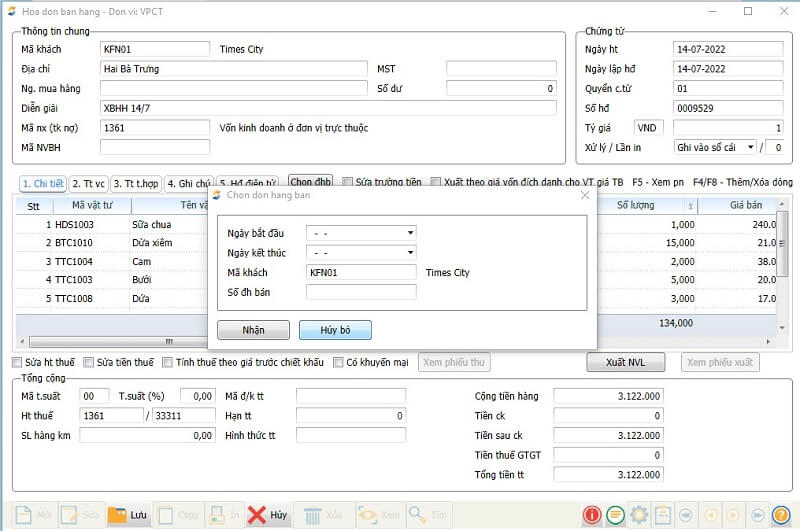Check Tính thuế theo giá trước chiết khấu
Screen dimensions: 800x531
click(167, 362)
